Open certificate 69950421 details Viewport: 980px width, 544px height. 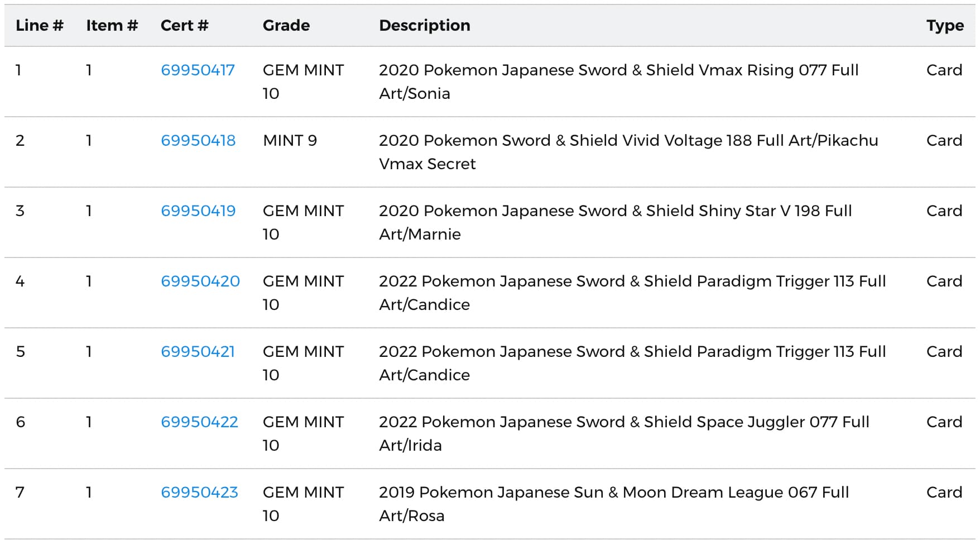pos(198,352)
